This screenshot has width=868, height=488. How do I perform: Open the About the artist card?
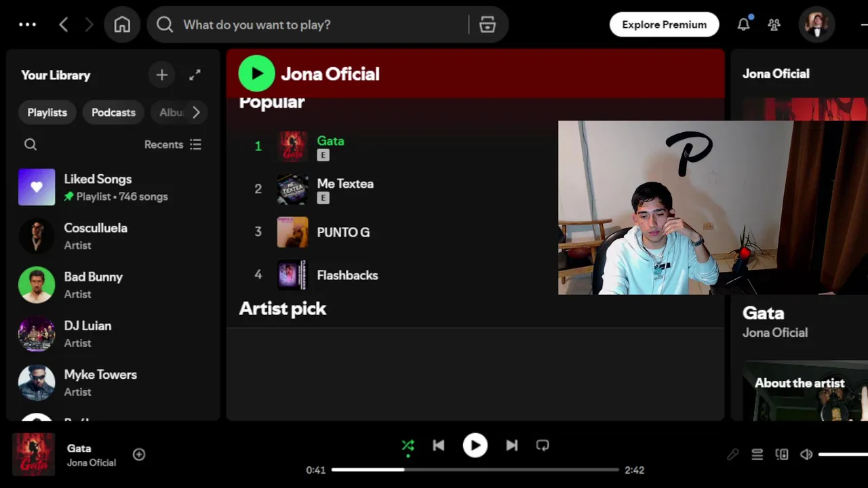(x=805, y=390)
